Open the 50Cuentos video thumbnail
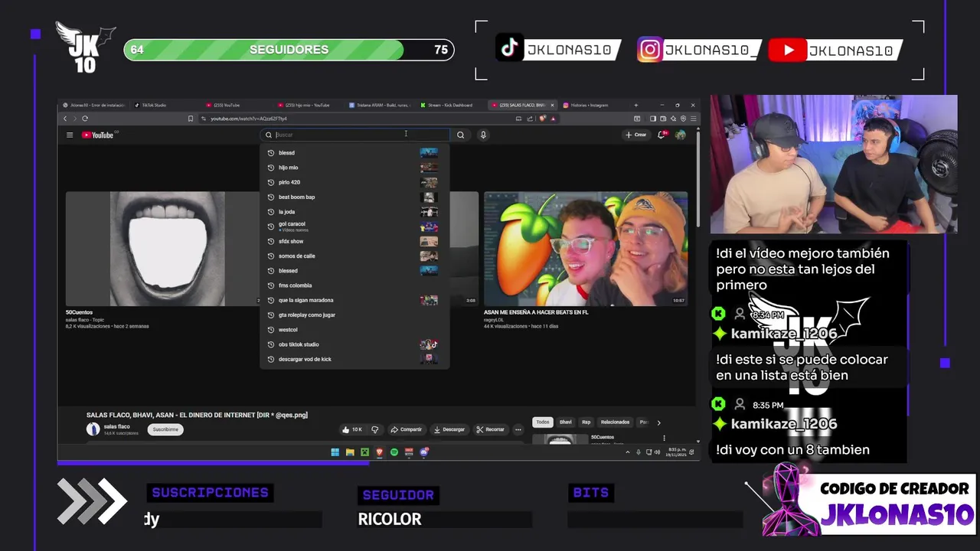The width and height of the screenshot is (980, 551). (162, 249)
